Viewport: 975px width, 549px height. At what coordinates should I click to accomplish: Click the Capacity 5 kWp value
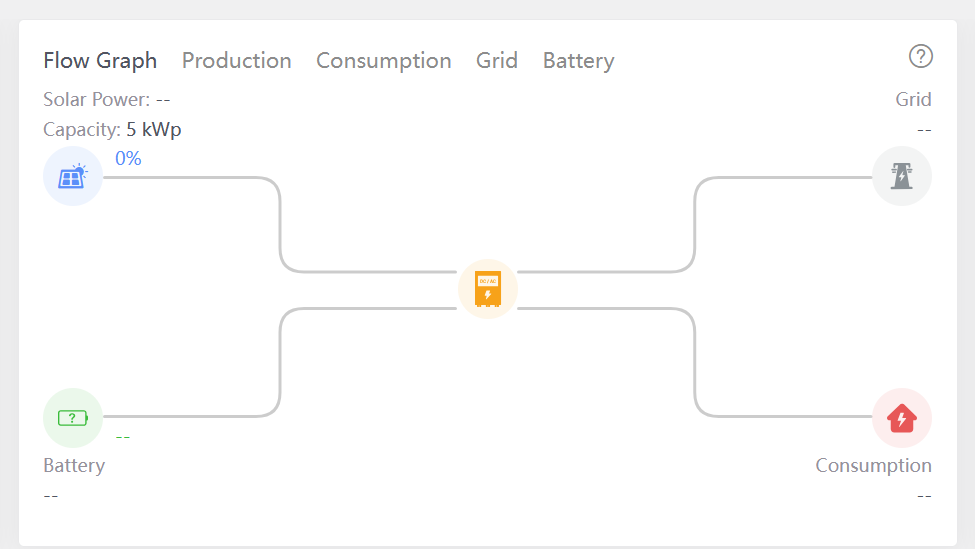click(153, 130)
